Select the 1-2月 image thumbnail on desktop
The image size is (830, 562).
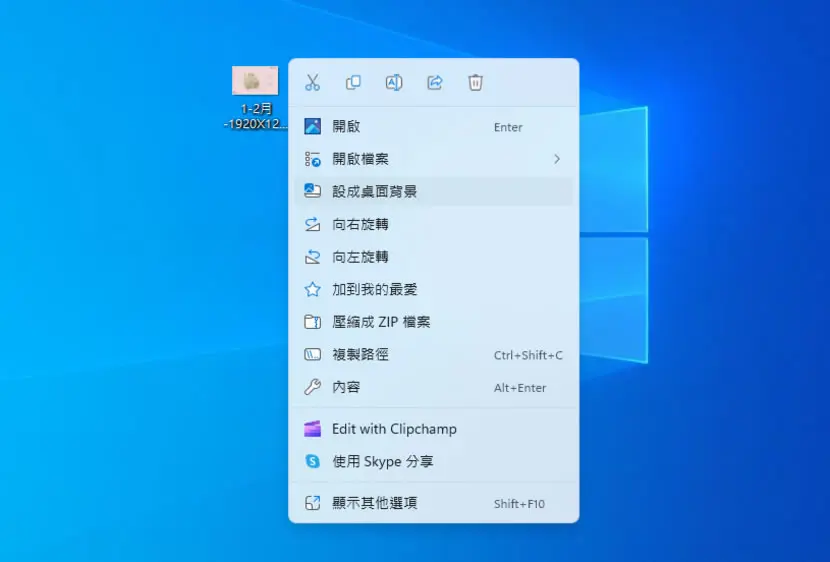(255, 80)
